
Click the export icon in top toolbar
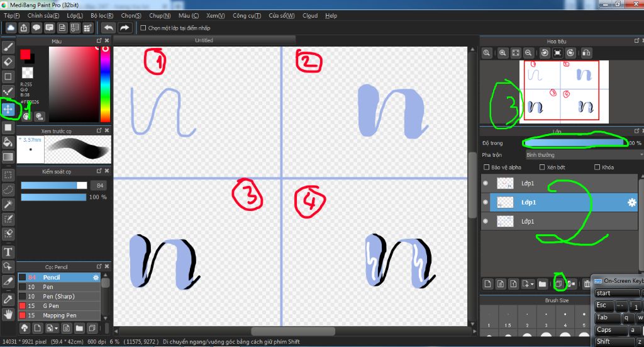point(24,28)
